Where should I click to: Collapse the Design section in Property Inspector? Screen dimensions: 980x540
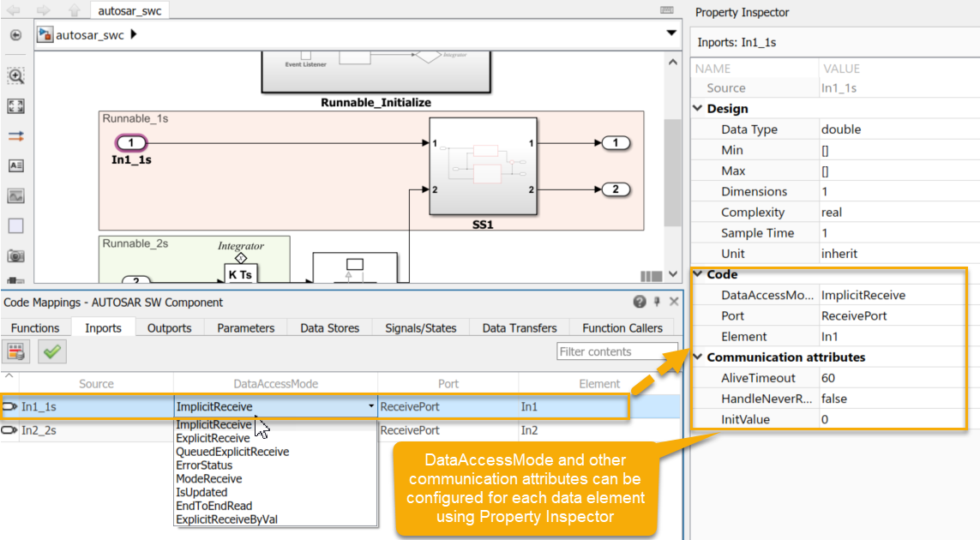coord(698,109)
